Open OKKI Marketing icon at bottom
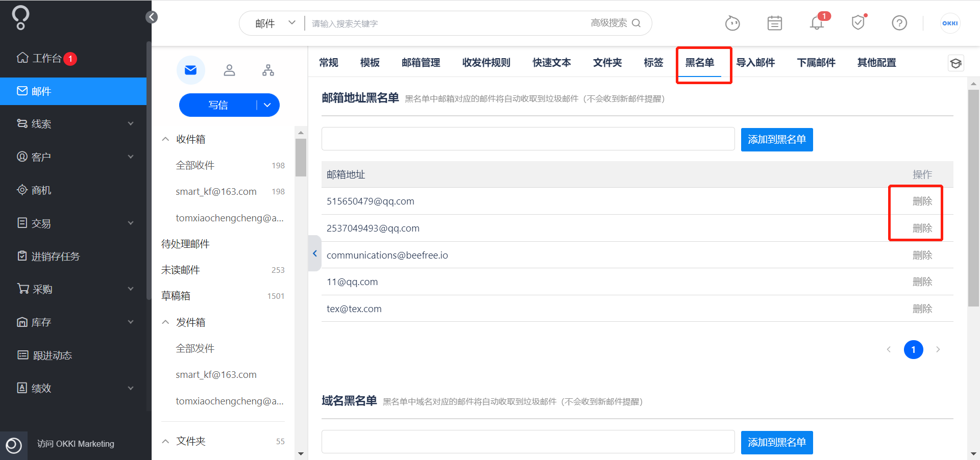 click(x=14, y=445)
